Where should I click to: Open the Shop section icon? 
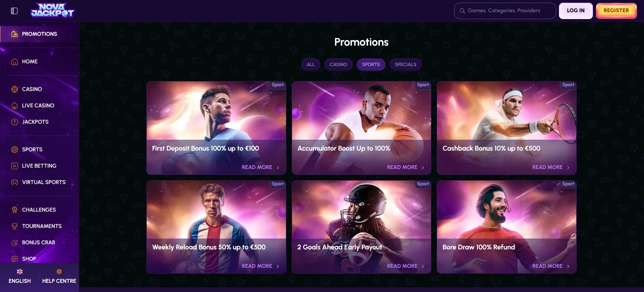14,259
